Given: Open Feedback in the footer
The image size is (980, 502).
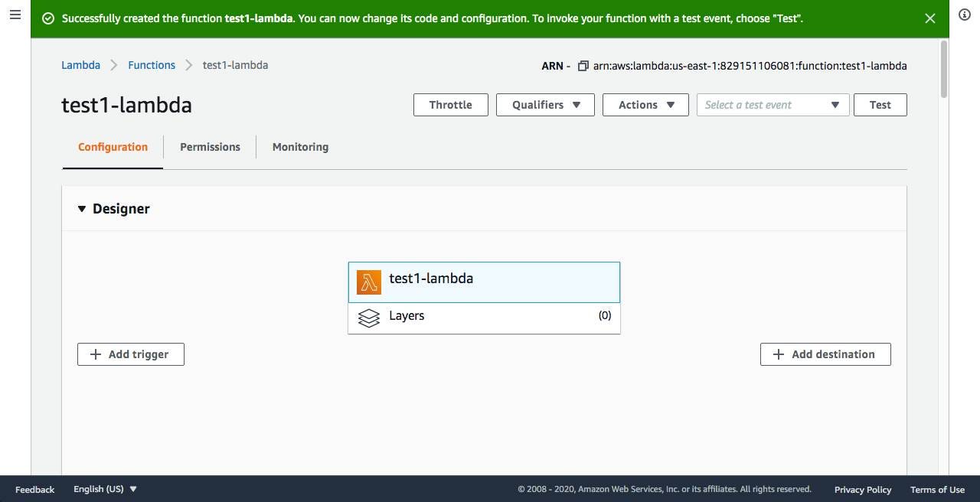Looking at the screenshot, I should coord(34,490).
